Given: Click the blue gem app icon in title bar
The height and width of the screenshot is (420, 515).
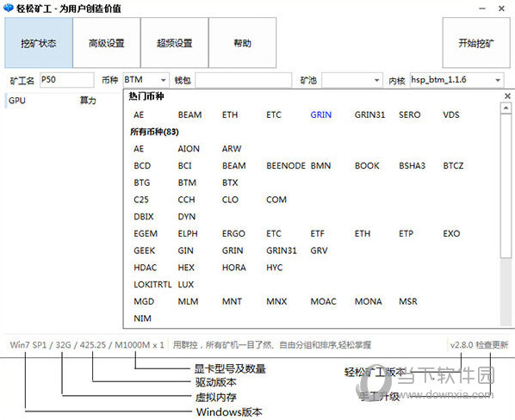Looking at the screenshot, I should pyautogui.click(x=9, y=9).
